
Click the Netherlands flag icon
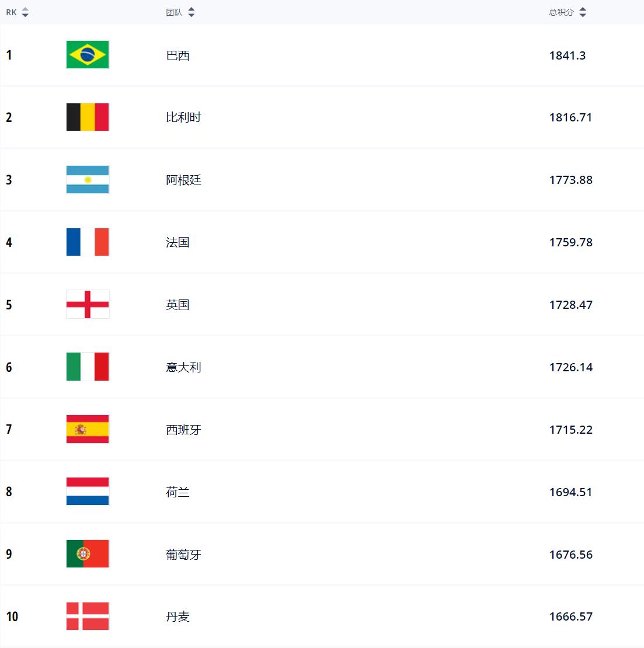coord(88,492)
